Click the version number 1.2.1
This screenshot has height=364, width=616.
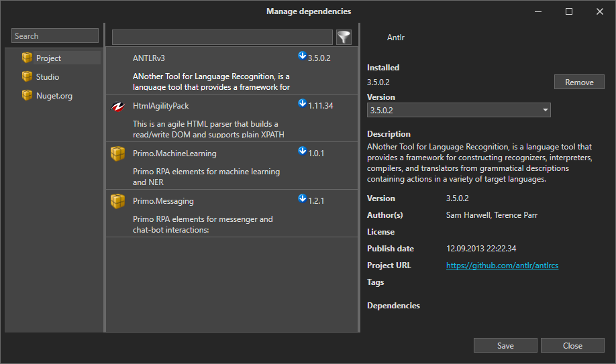coord(316,200)
